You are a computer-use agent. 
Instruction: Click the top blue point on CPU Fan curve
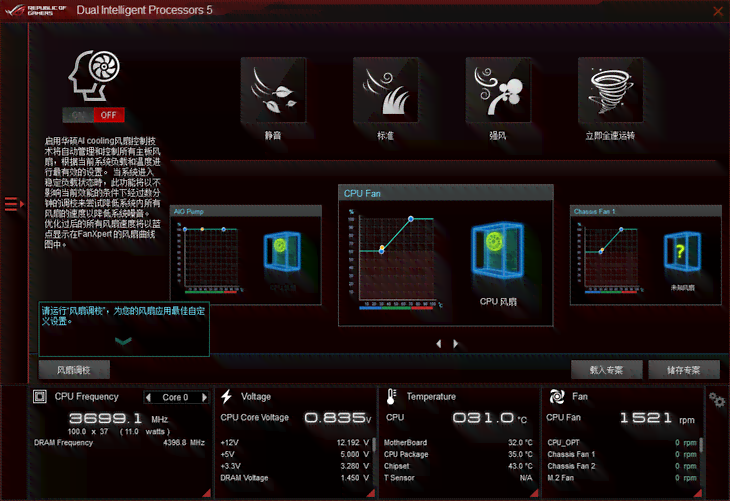pyautogui.click(x=411, y=218)
